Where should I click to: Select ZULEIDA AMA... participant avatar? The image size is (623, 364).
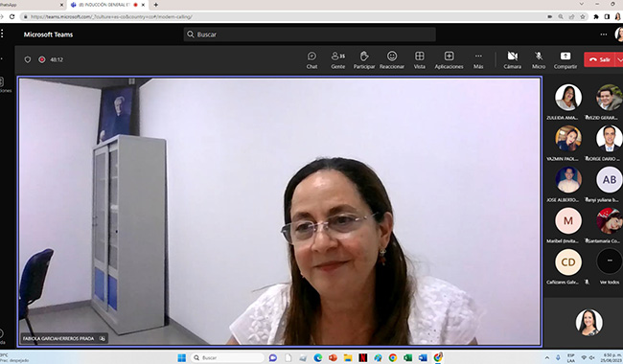coord(568,98)
